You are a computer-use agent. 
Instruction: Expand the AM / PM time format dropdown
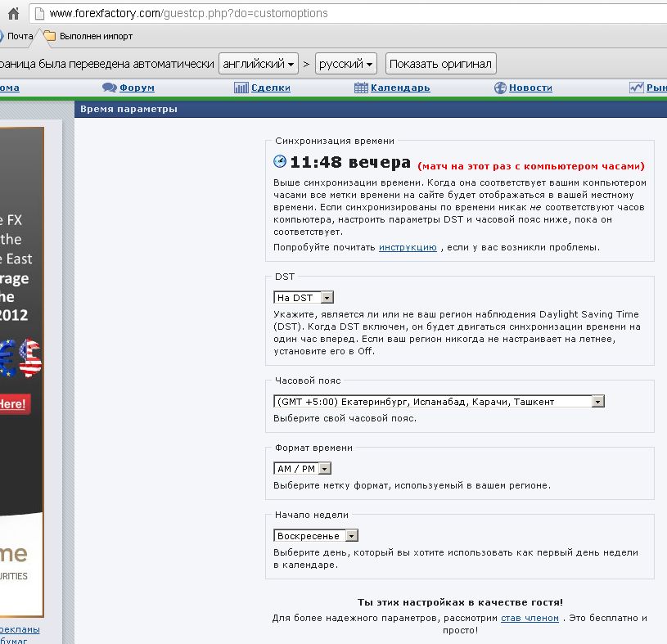[x=303, y=469]
